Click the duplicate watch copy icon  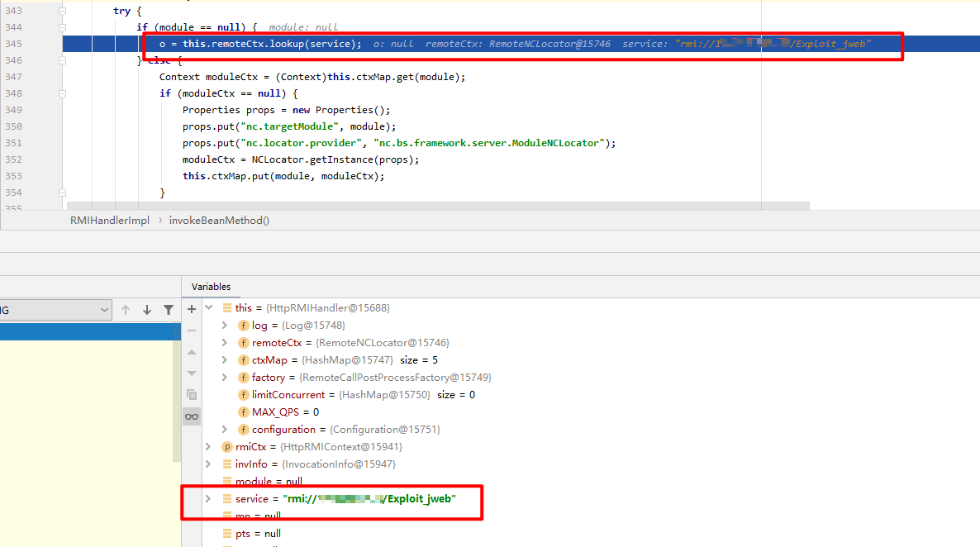coord(192,395)
